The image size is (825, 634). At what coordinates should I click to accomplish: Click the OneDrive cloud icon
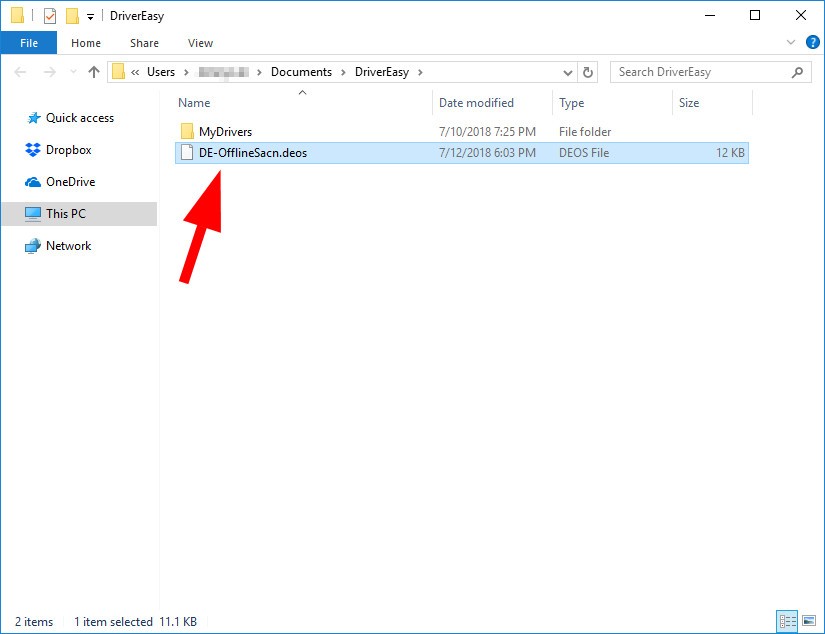[x=33, y=182]
